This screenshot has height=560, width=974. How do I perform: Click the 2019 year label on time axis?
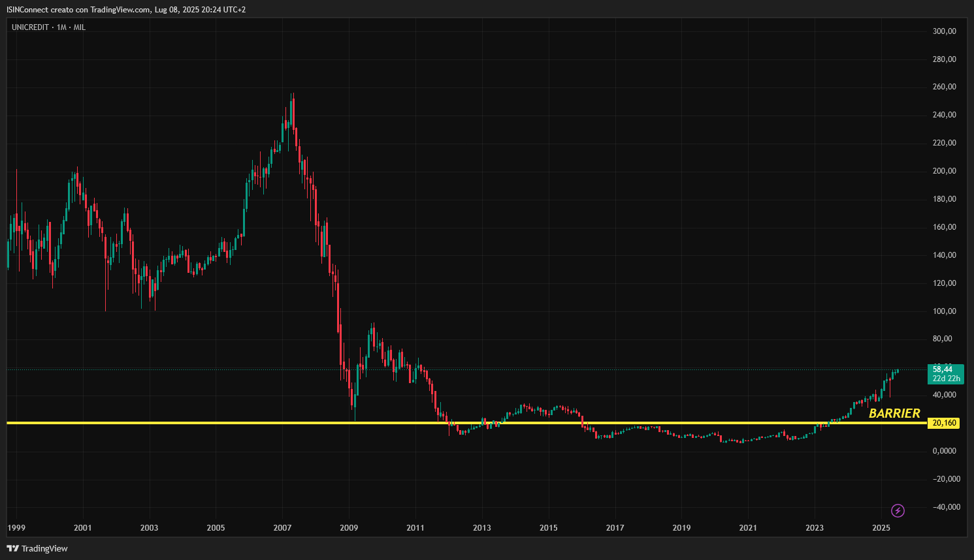pyautogui.click(x=682, y=528)
